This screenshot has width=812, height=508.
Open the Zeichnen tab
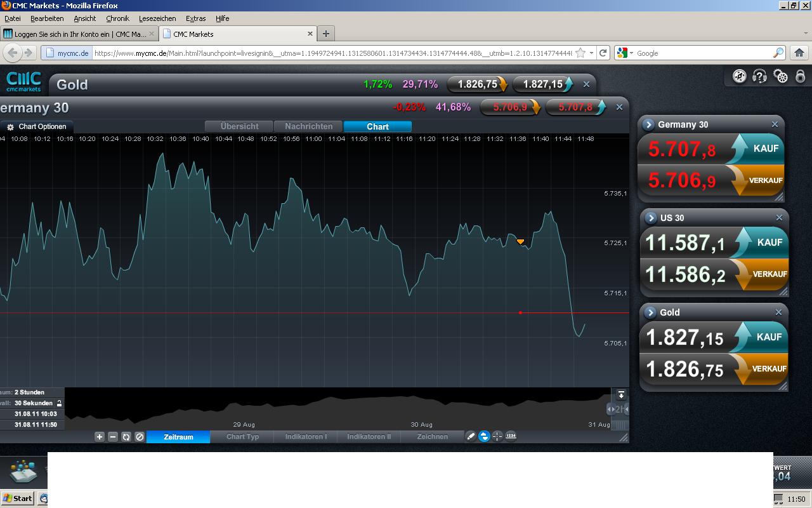tap(433, 437)
